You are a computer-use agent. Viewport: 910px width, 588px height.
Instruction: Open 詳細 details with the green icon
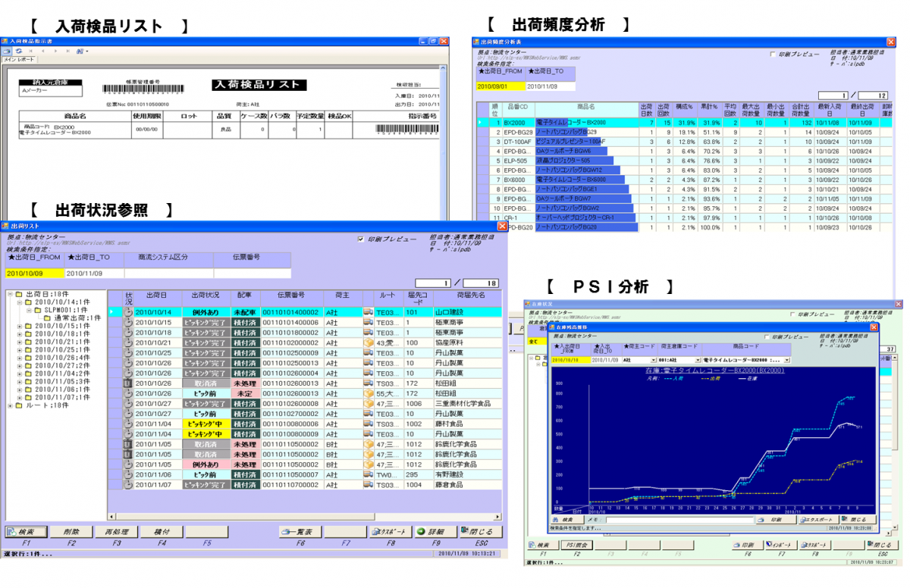[435, 532]
